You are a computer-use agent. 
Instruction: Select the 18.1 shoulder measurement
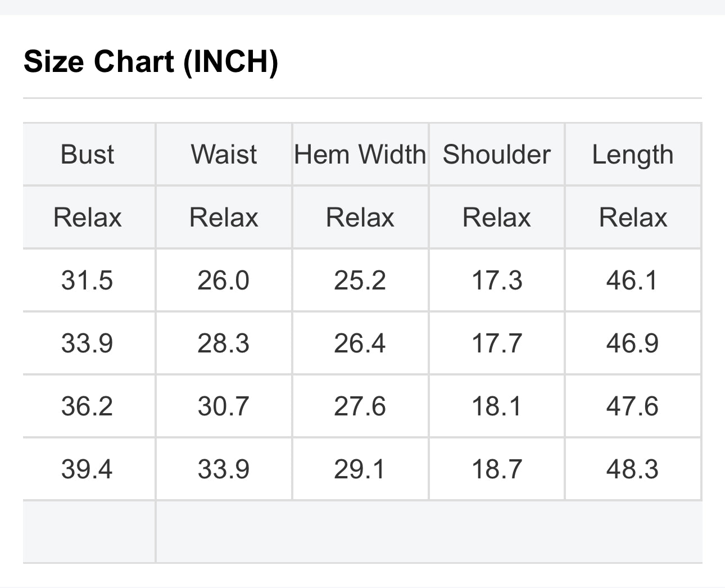coord(496,406)
